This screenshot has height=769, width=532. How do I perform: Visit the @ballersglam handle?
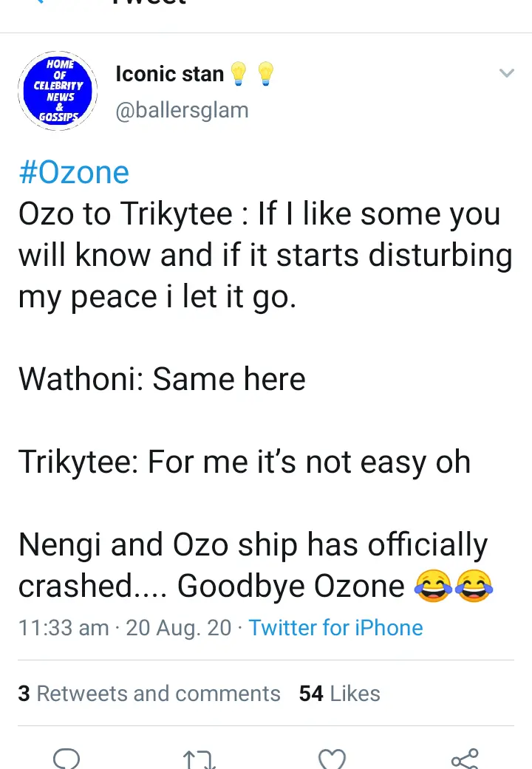(182, 111)
